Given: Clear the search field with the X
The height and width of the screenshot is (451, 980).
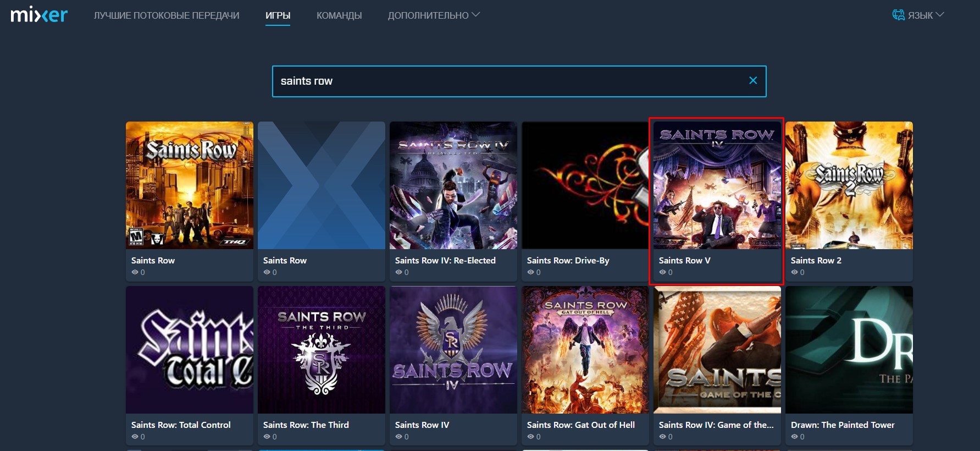Looking at the screenshot, I should tap(753, 80).
